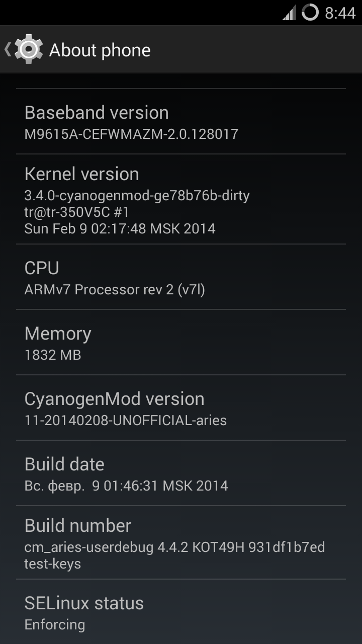Screen dimensions: 362x644
Task: Click the 11-20140208-UNOFFICIAL-aries text
Action: 126,421
